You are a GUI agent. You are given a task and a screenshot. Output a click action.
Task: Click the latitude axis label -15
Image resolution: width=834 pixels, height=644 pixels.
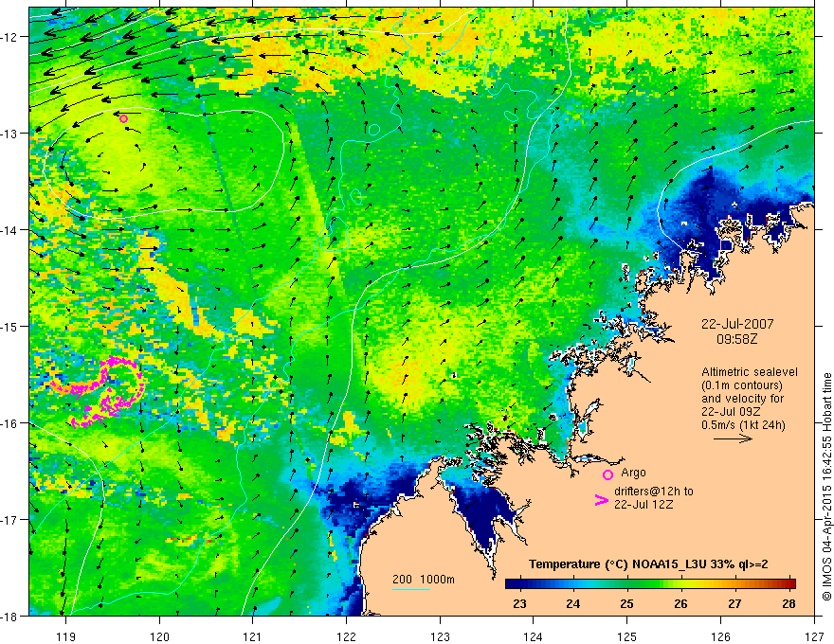pos(11,326)
